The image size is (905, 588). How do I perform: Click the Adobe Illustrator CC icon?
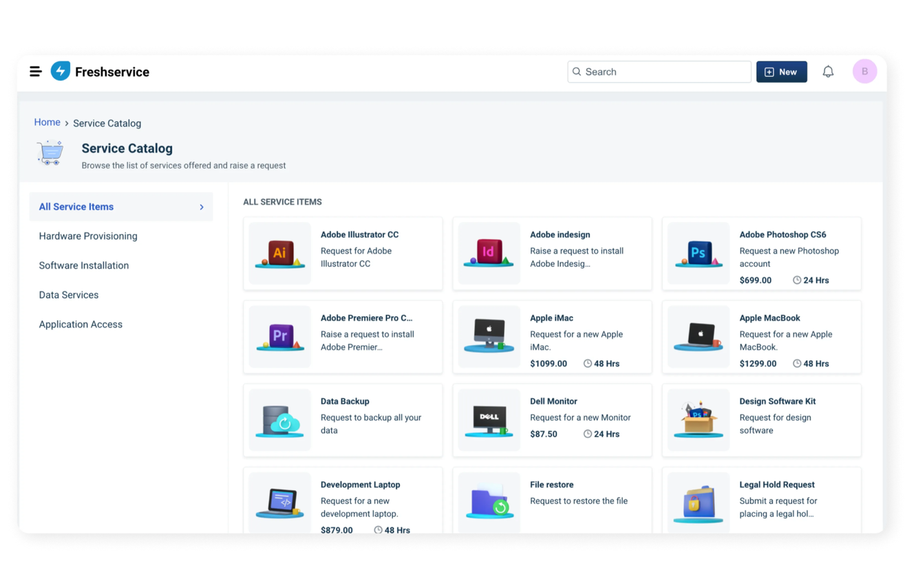tap(280, 253)
